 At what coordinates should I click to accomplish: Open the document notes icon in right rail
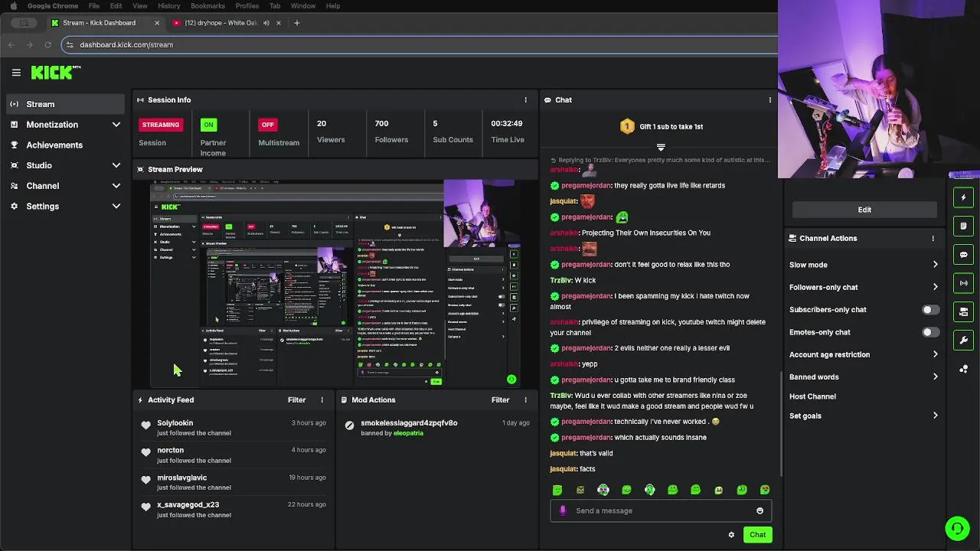point(964,226)
